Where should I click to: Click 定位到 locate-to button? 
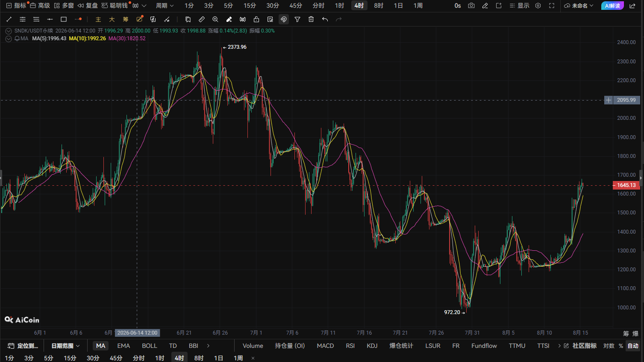[23, 346]
